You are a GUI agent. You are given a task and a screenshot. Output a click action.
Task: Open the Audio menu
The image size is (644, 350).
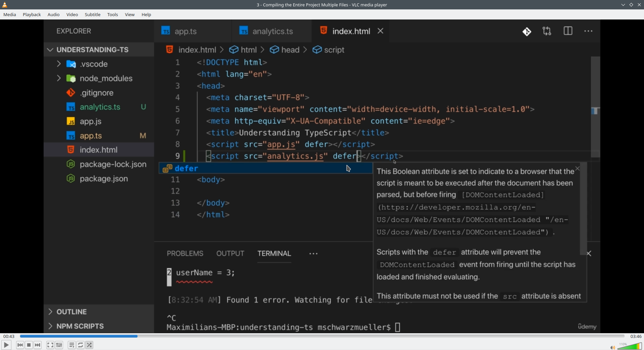[54, 14]
